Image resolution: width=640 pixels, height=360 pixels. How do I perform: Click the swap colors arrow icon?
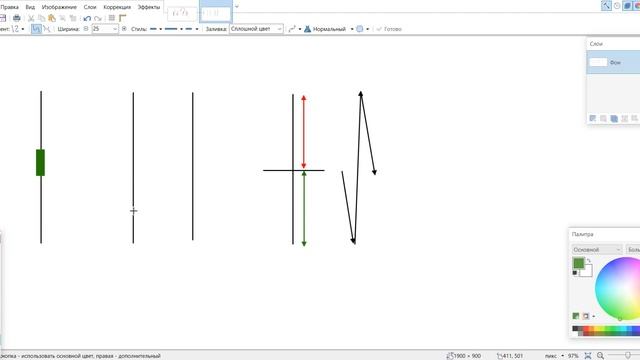(x=589, y=261)
